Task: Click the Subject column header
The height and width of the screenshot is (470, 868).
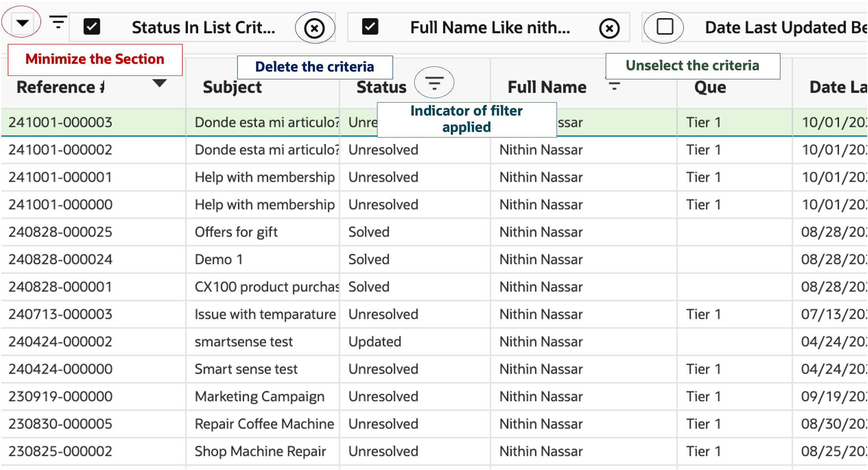Action: pyautogui.click(x=232, y=88)
